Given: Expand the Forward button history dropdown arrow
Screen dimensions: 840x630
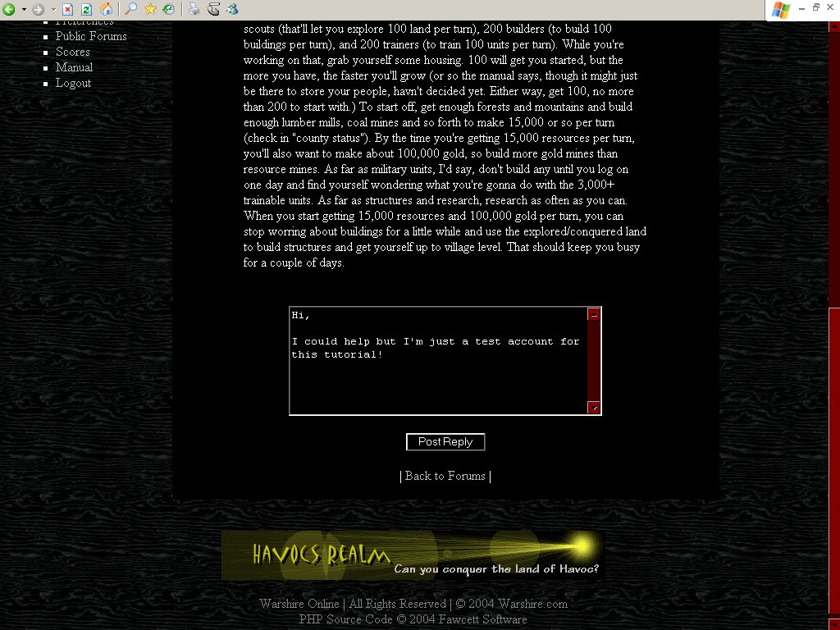Looking at the screenshot, I should 52,9.
